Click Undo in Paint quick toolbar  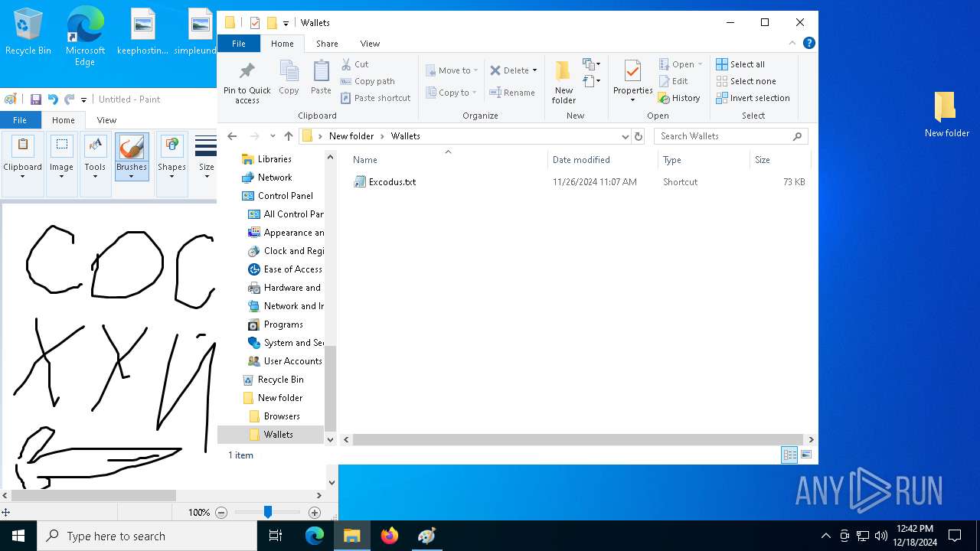coord(52,99)
